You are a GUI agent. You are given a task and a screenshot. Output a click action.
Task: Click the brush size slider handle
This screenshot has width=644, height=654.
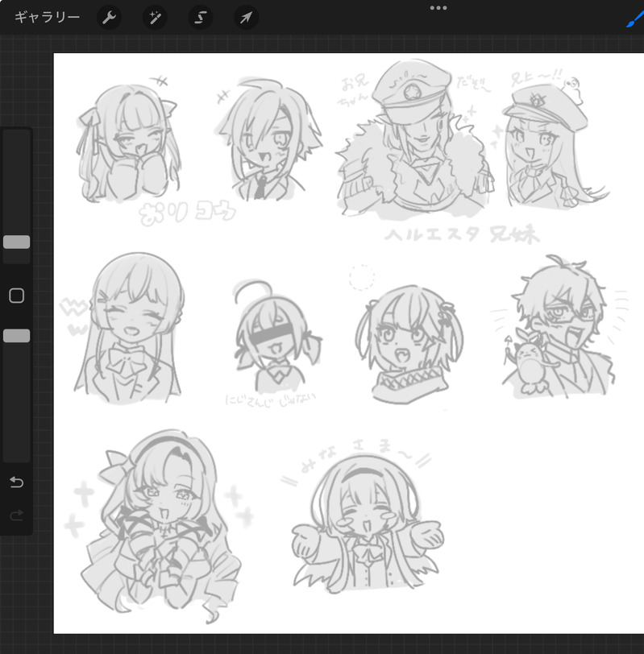point(17,242)
